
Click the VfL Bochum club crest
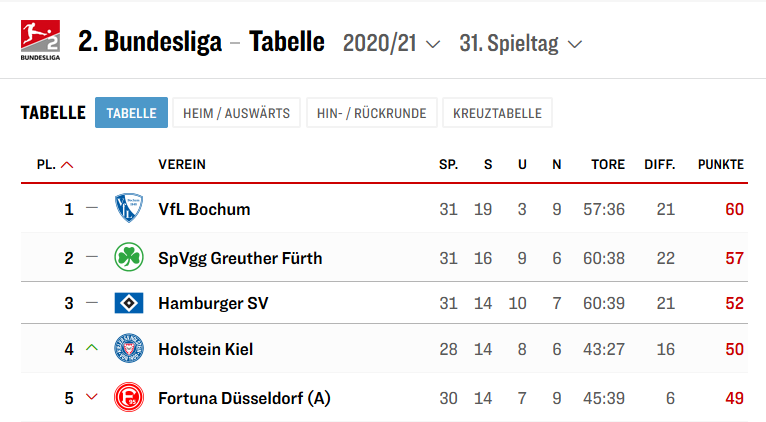(x=128, y=208)
